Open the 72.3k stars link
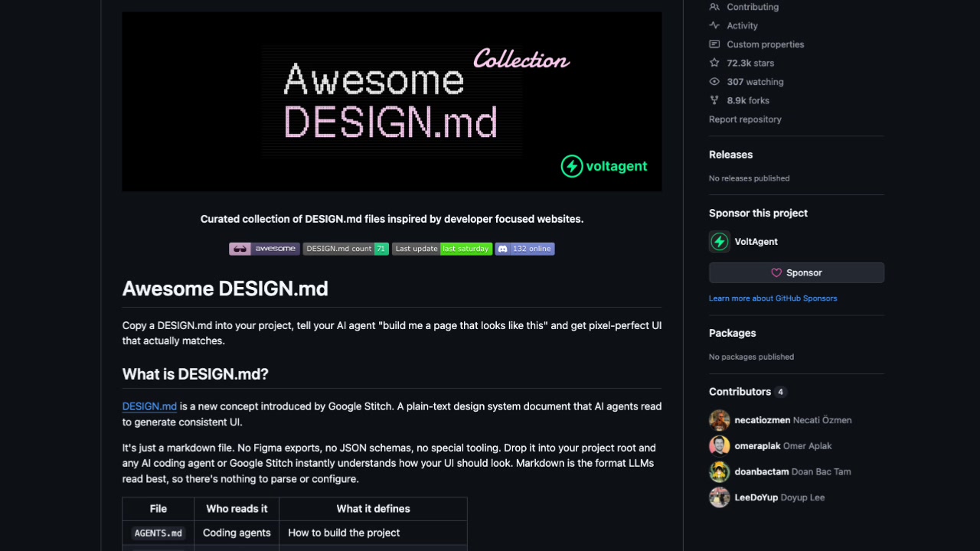The width and height of the screenshot is (980, 551). 750,63
